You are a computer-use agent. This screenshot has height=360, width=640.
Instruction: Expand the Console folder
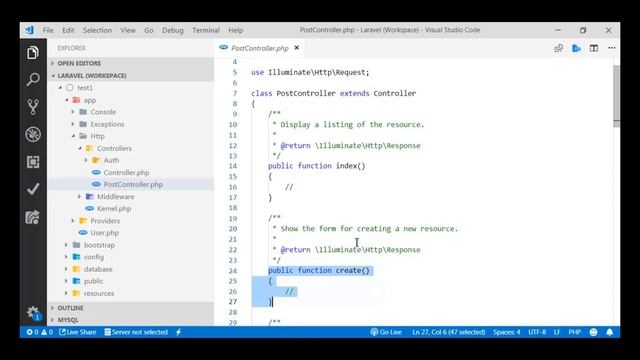130,112
